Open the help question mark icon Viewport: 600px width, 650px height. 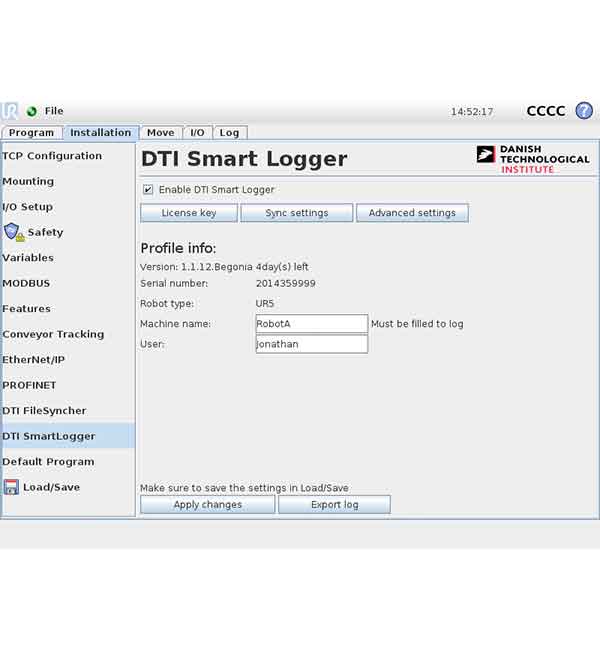[584, 111]
